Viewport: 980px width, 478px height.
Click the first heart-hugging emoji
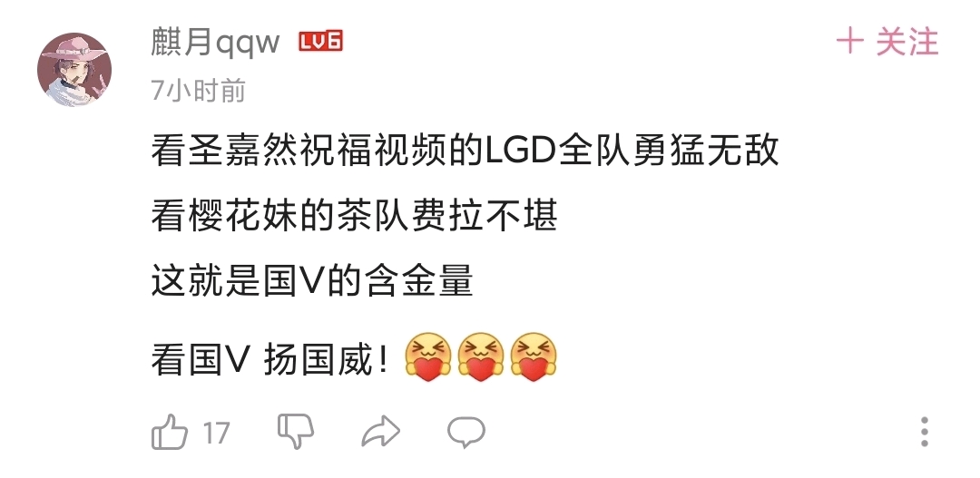click(x=428, y=356)
